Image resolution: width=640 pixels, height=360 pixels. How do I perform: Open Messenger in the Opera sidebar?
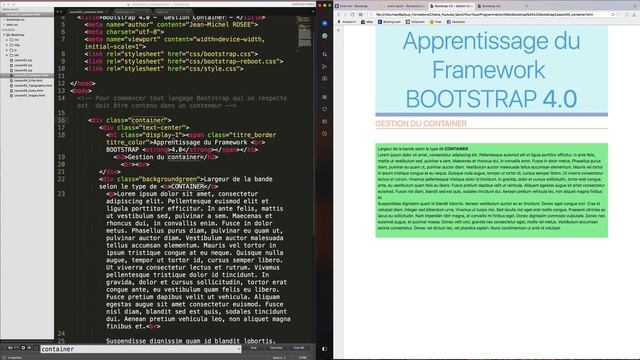click(324, 24)
